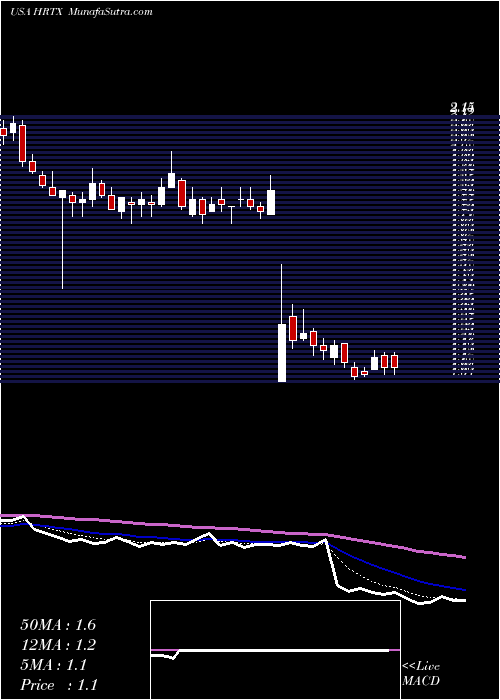Select the '5MA : 1.1' label
The height and width of the screenshot is (700, 500).
click(x=54, y=665)
